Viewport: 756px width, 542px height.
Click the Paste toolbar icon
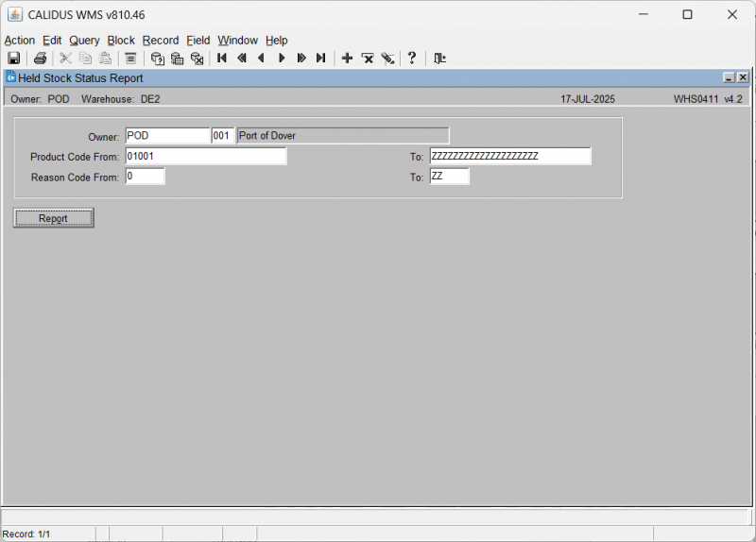pos(105,59)
